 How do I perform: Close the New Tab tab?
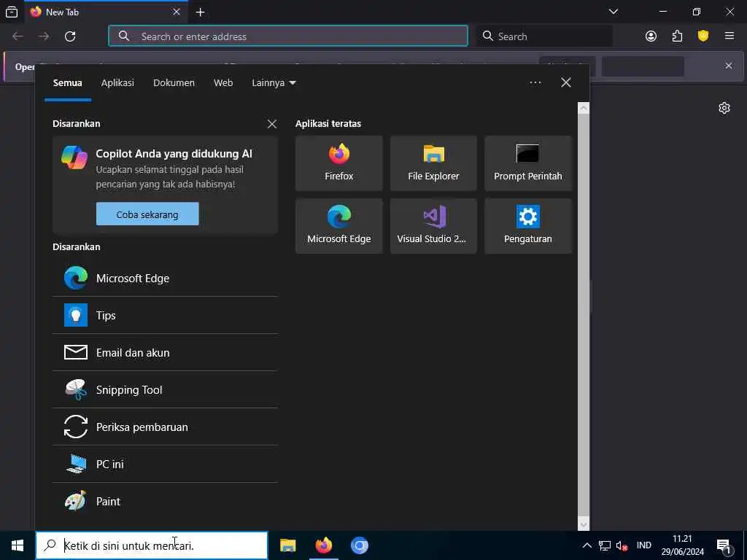coord(177,12)
